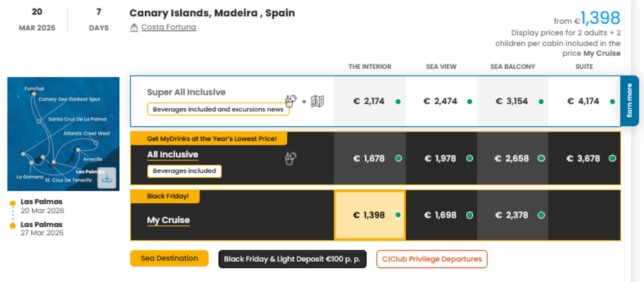Select All Inclusive Sea View €1,978
Viewport: 644px width, 282px height.
[x=441, y=159]
